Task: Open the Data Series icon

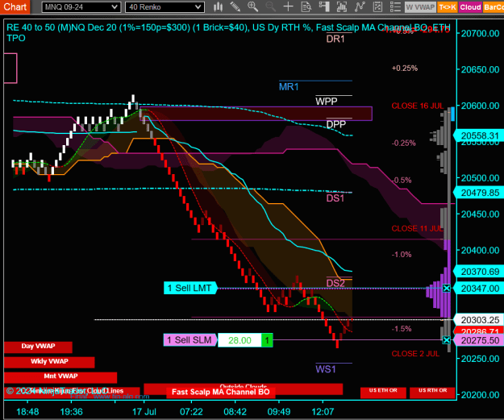Action: tap(342, 6)
